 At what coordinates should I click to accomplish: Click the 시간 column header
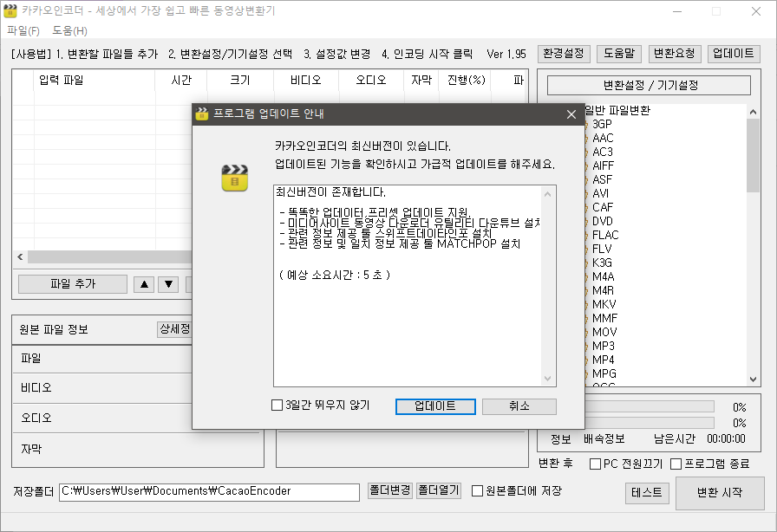click(181, 81)
